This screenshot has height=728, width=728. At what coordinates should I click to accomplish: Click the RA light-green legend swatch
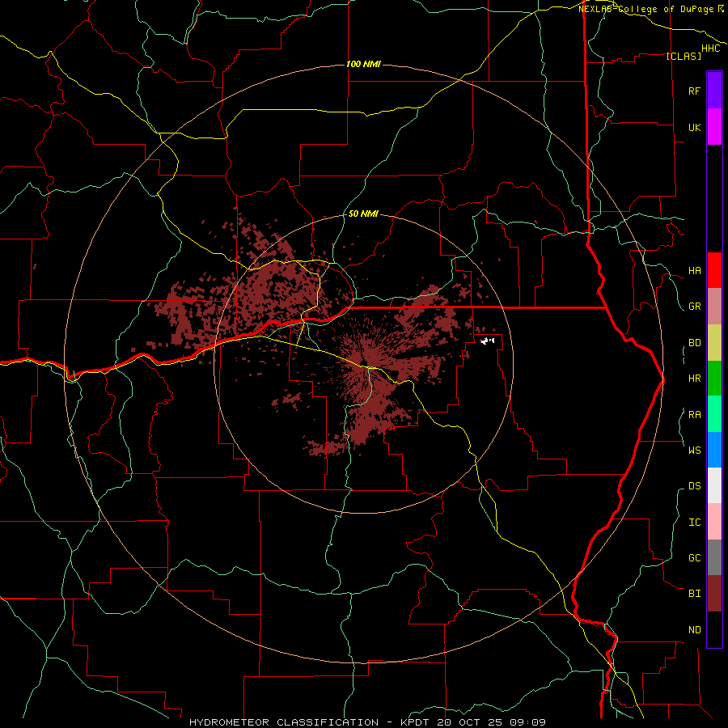point(714,414)
